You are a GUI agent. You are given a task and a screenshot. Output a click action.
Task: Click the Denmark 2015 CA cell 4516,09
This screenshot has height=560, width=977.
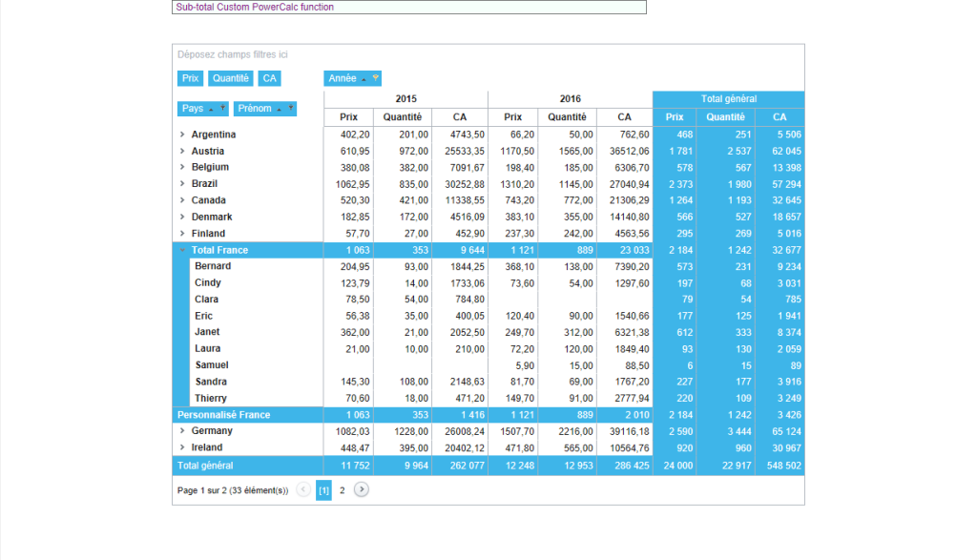[460, 218]
